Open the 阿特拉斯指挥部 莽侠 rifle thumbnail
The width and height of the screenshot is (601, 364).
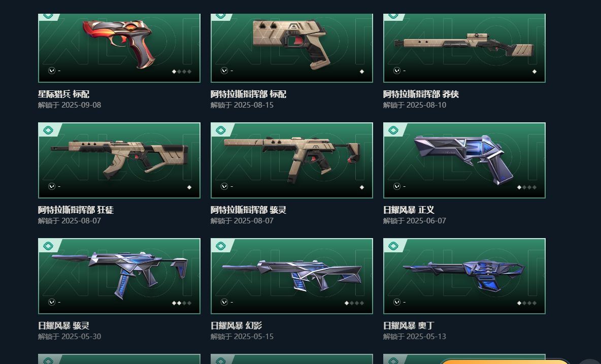[x=464, y=48]
